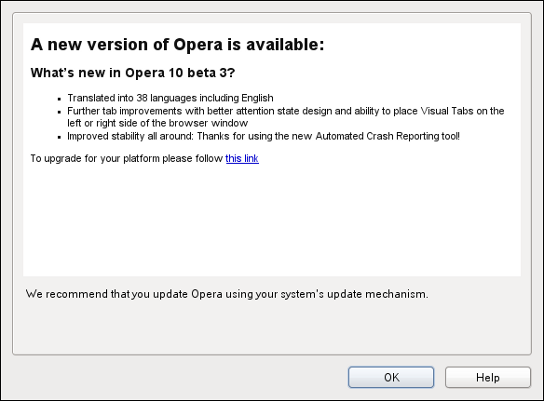Click the word "Opera" in the bold heading
Screen dimensions: 544x401
198,45
